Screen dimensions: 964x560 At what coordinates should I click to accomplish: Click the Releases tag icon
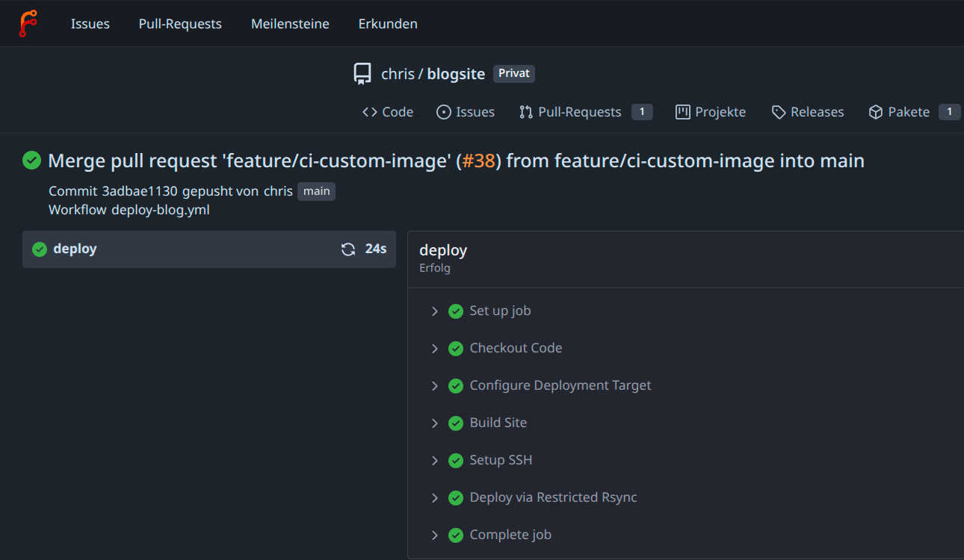tap(779, 112)
